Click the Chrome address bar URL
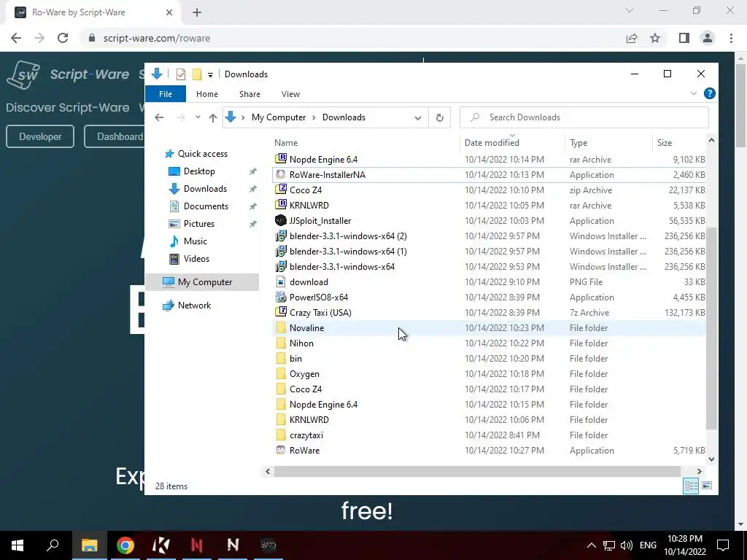The height and width of the screenshot is (560, 747). tap(157, 38)
